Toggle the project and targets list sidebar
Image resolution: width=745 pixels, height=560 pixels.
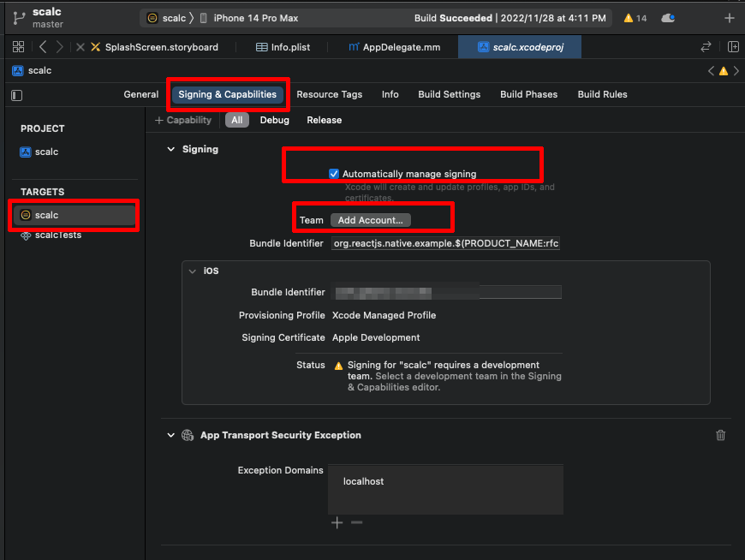tap(16, 95)
